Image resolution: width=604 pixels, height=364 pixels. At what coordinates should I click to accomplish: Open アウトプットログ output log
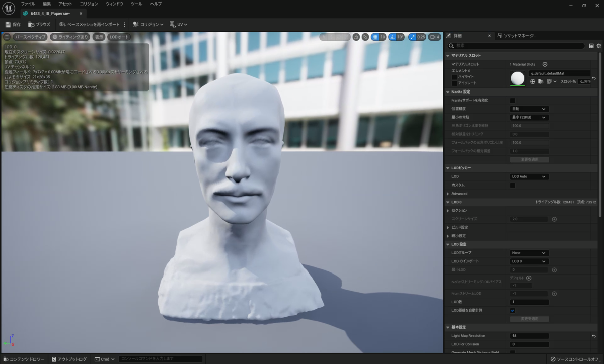69,359
